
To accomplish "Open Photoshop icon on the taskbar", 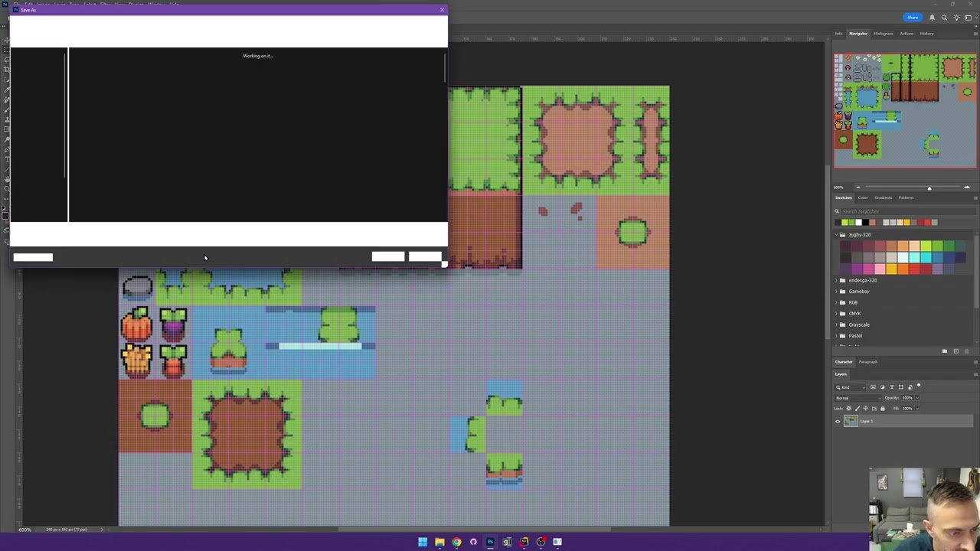I will pos(490,542).
